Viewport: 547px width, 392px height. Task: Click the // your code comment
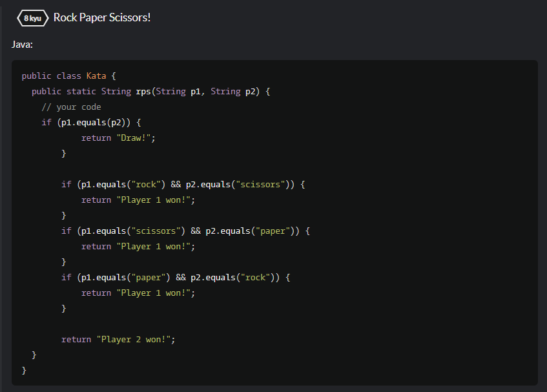71,107
